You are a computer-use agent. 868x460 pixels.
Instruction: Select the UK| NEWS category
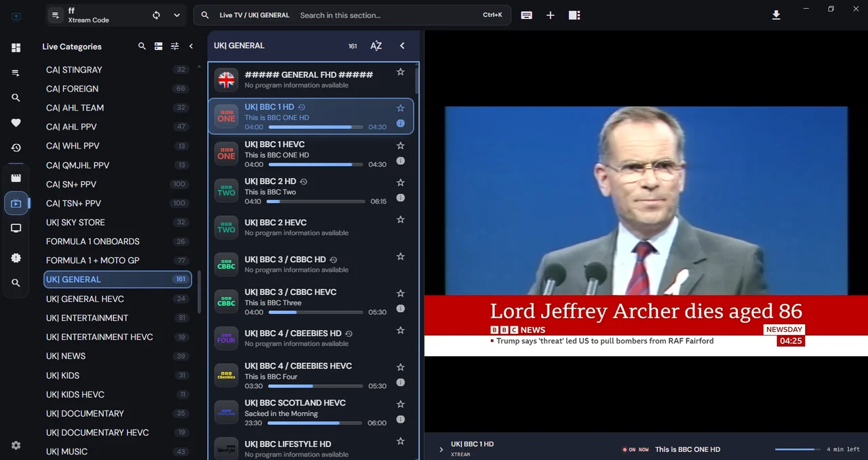[117, 356]
